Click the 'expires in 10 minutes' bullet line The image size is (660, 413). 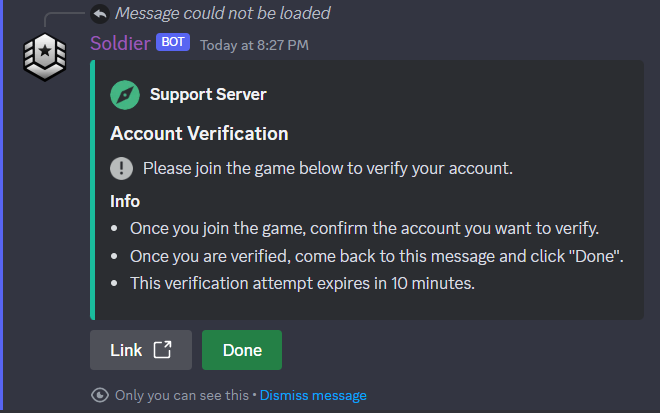coord(302,283)
